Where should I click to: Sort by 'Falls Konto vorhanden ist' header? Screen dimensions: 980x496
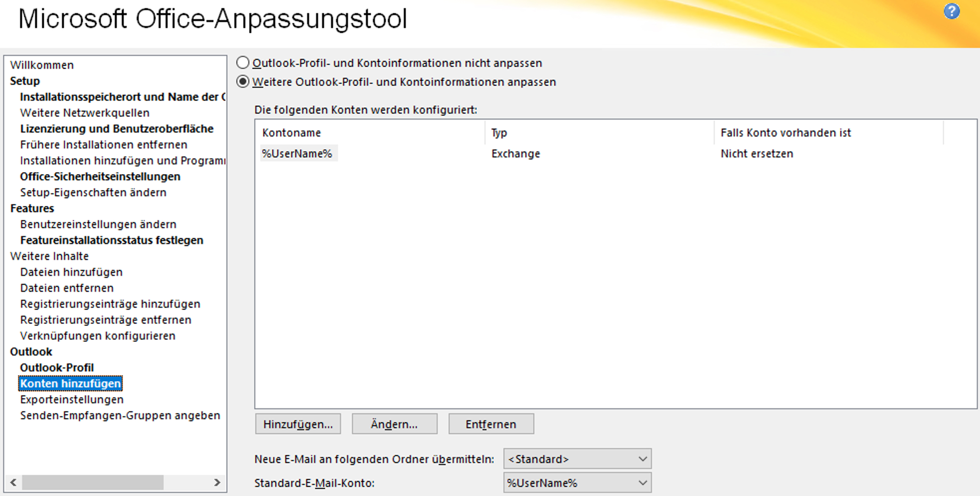[829, 132]
